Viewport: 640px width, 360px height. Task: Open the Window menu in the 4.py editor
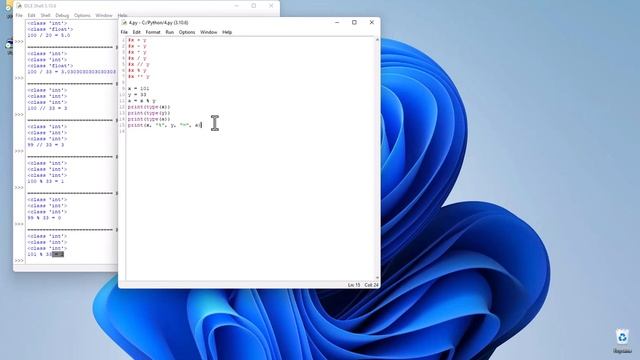point(209,32)
